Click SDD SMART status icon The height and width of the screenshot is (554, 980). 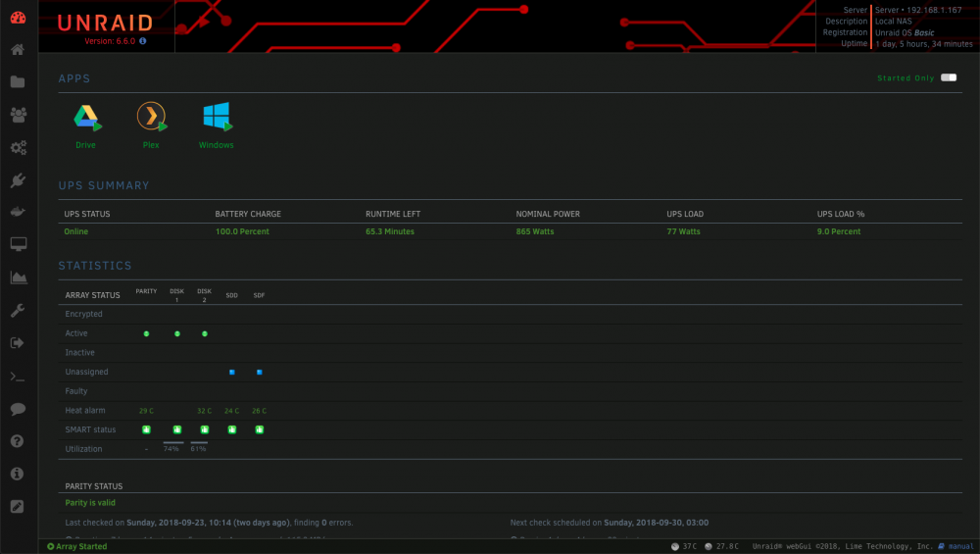[232, 429]
